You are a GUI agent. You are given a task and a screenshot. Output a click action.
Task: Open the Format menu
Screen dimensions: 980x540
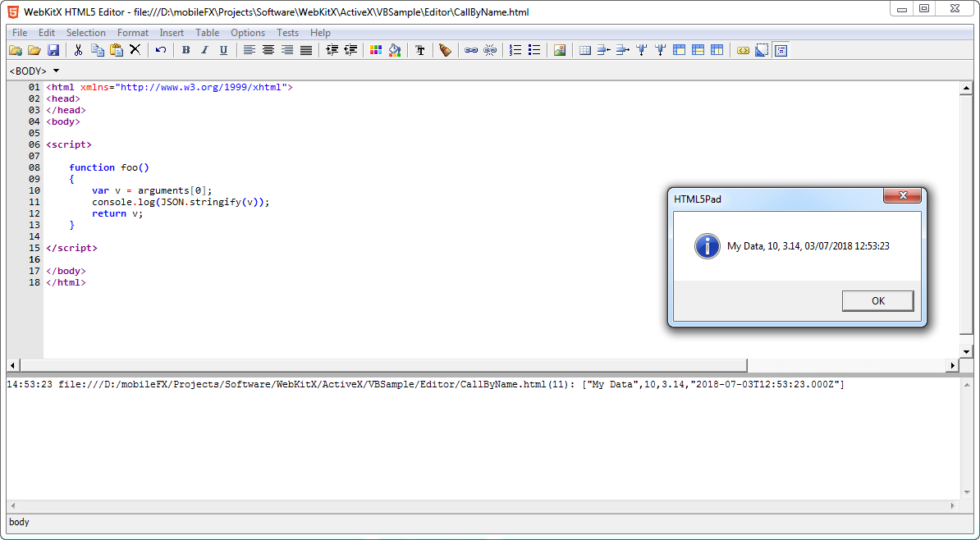click(133, 33)
